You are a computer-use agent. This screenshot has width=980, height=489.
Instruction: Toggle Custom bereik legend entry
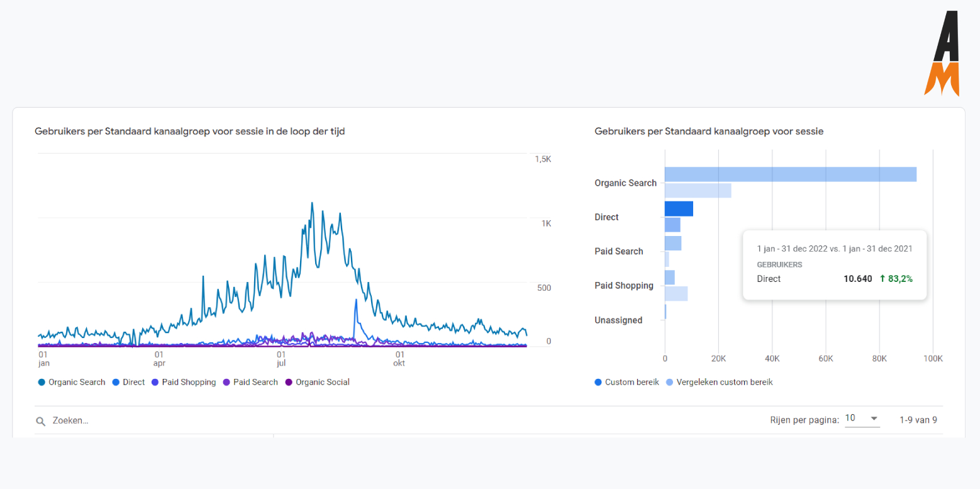[626, 382]
